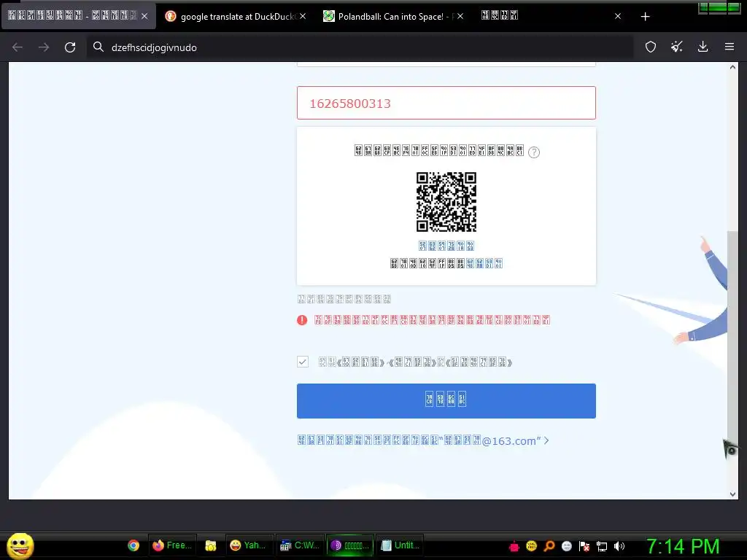The image size is (747, 560).
Task: Click the yellow smiley tray icon
Action: (532, 546)
